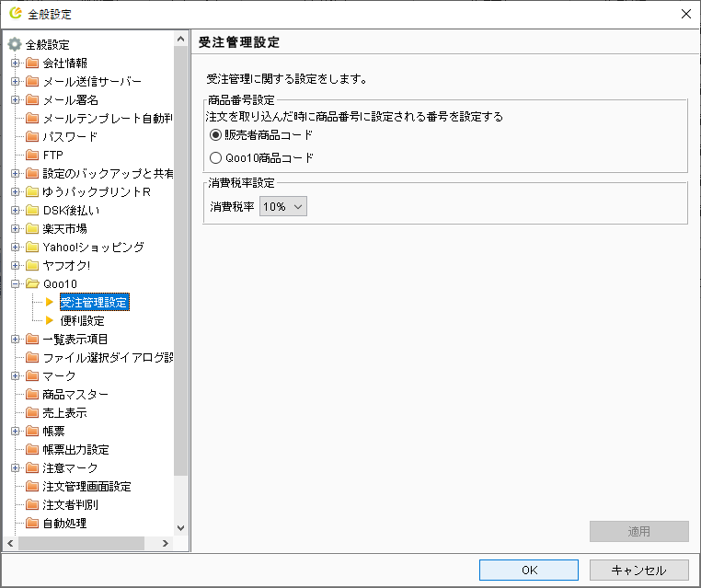Click the 売上表示 folder icon
The image size is (701, 588).
point(32,412)
